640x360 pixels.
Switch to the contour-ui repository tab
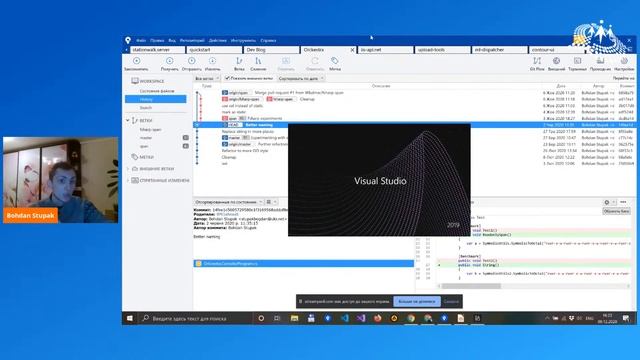coord(557,50)
